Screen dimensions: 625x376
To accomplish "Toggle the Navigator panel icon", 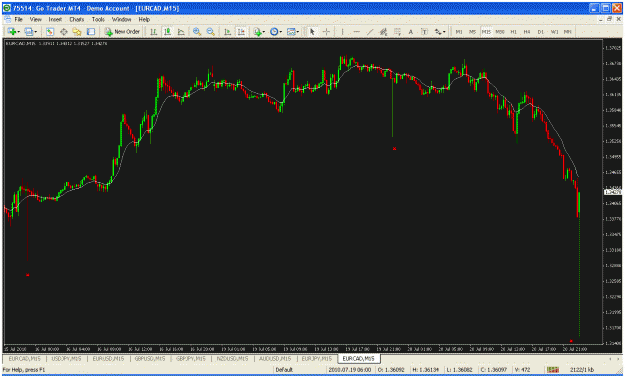I will click(x=77, y=31).
